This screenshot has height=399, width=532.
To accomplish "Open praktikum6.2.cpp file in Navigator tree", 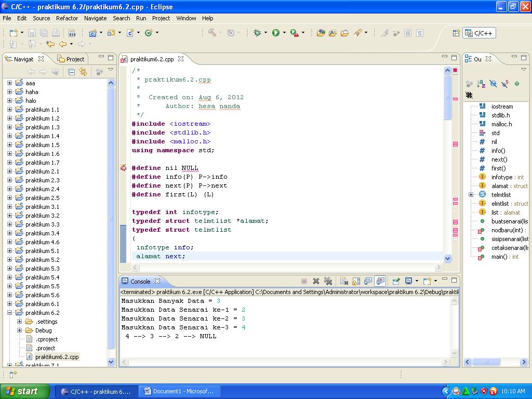I will pyautogui.click(x=57, y=357).
